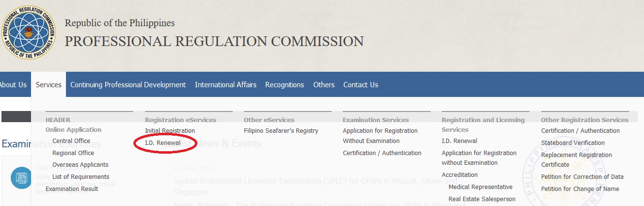Open the Services menu
This screenshot has height=206, width=644.
pyautogui.click(x=48, y=85)
